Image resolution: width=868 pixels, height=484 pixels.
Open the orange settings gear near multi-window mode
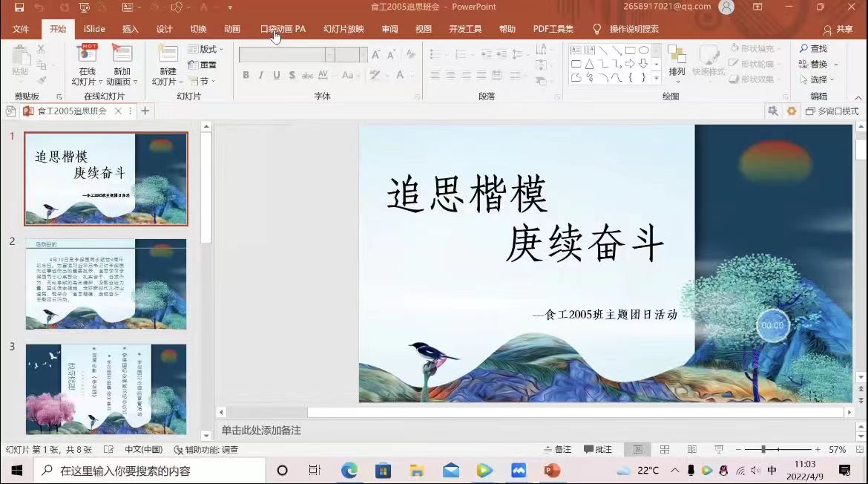[792, 111]
